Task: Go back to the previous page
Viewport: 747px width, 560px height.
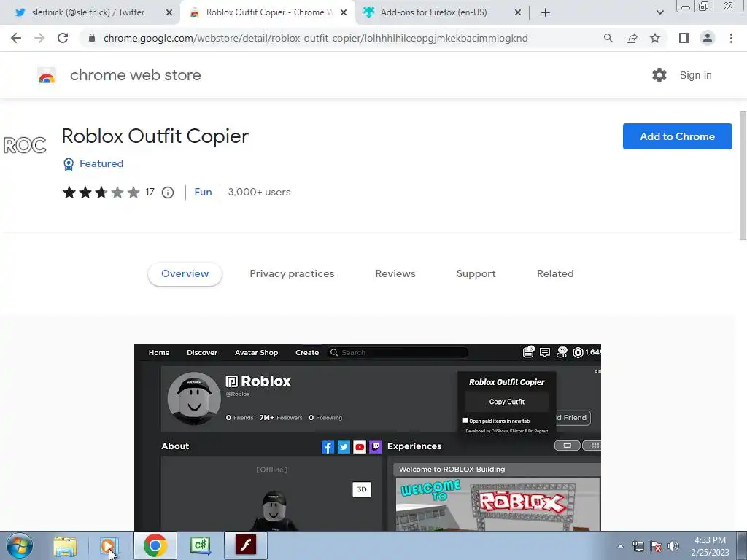Action: pos(16,38)
